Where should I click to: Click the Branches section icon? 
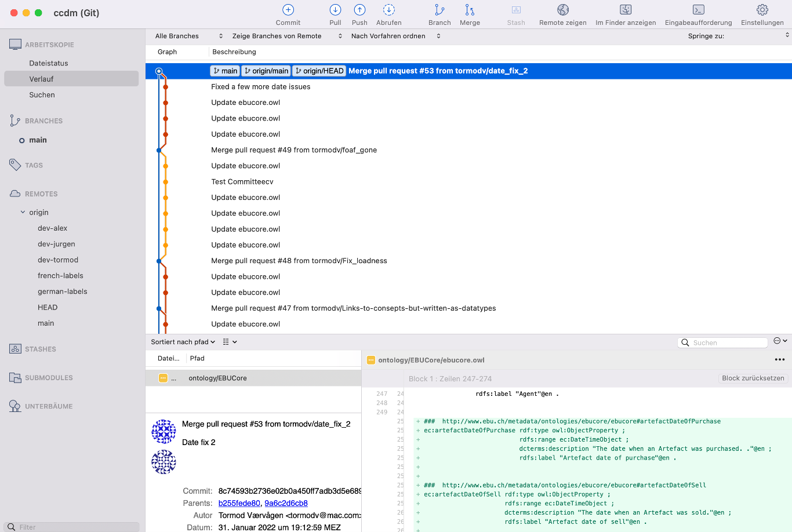coord(15,121)
